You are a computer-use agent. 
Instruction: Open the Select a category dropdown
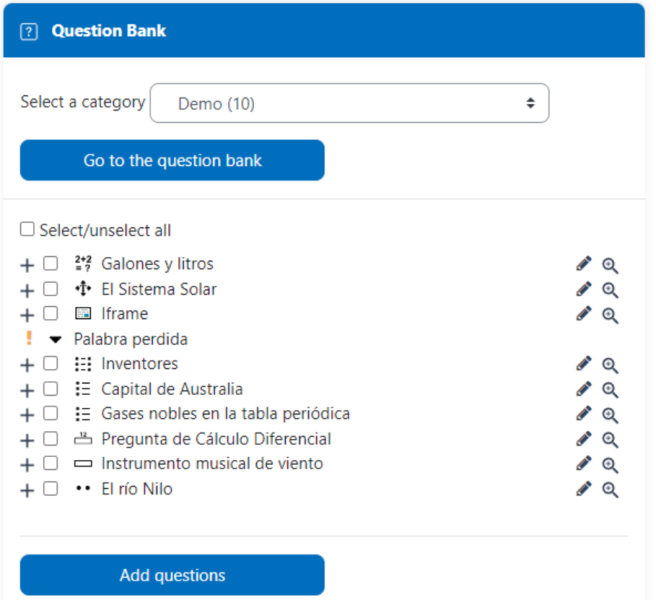349,103
